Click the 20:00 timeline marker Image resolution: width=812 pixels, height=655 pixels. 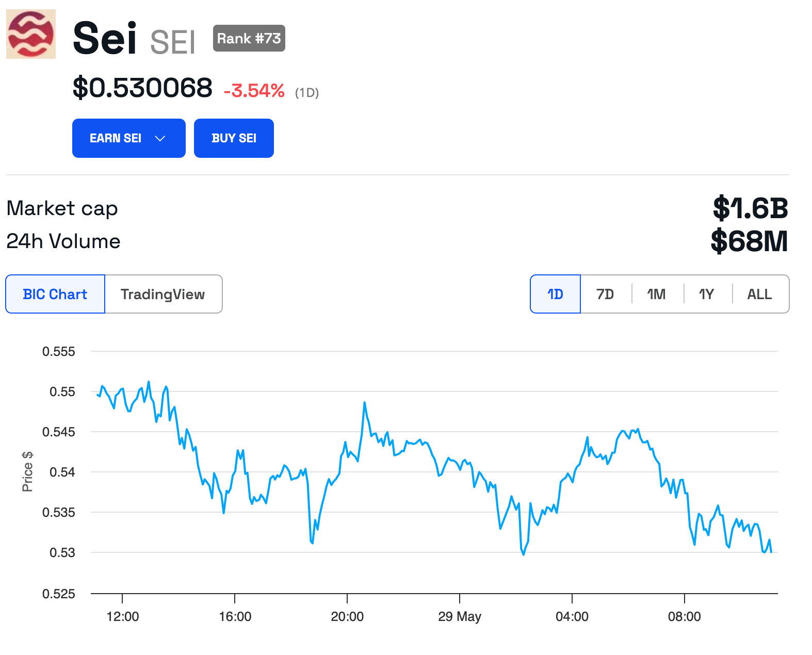pyautogui.click(x=347, y=616)
